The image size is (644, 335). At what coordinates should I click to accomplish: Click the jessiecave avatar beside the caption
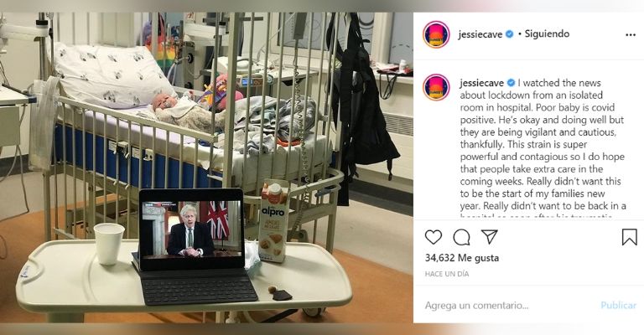point(436,87)
